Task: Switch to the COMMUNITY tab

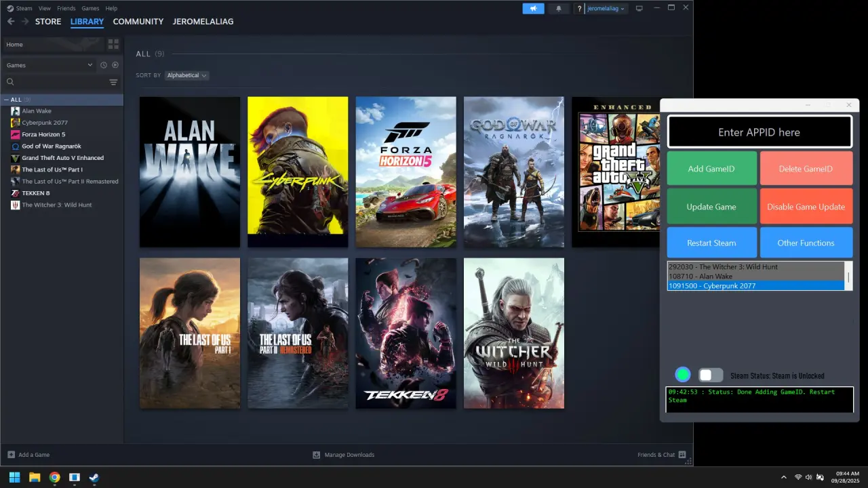Action: click(138, 22)
